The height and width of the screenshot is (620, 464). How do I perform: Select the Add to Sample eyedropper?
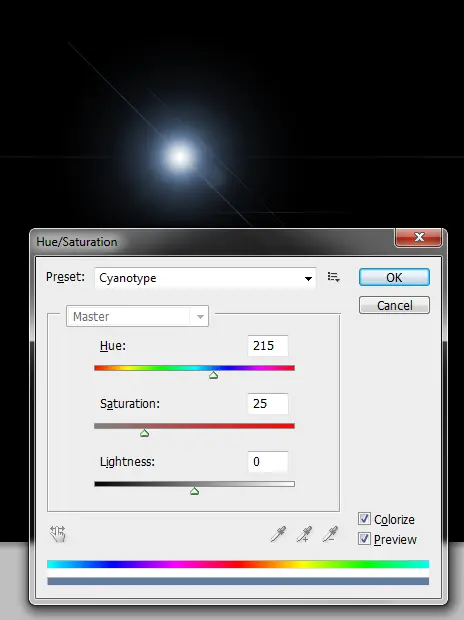click(304, 534)
